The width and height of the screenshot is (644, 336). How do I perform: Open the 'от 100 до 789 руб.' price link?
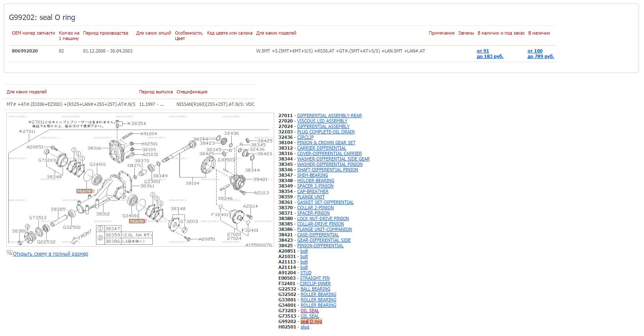pos(541,54)
